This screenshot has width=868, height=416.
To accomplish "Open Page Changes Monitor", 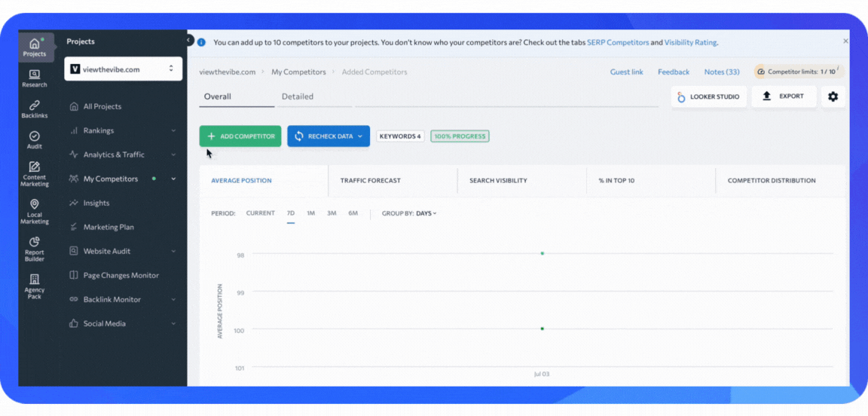I will [x=121, y=275].
